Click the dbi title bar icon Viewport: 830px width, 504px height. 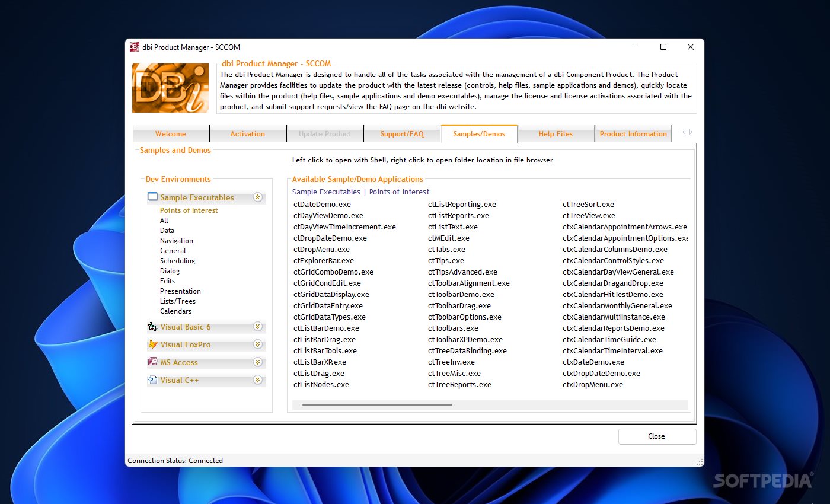[x=135, y=47]
